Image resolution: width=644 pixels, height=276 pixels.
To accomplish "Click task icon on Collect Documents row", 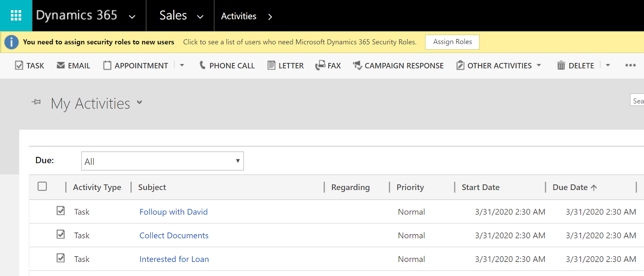I will 61,235.
